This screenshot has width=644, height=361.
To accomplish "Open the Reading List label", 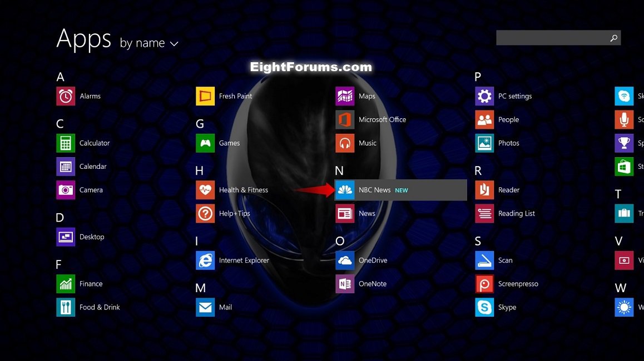I will [516, 214].
